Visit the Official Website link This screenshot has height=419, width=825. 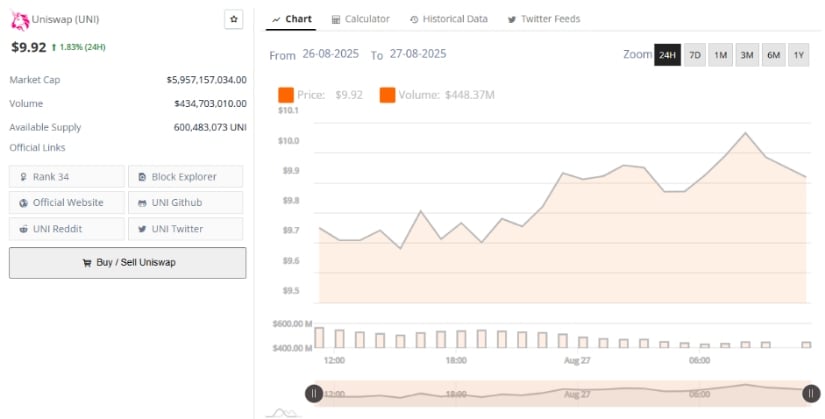[67, 202]
